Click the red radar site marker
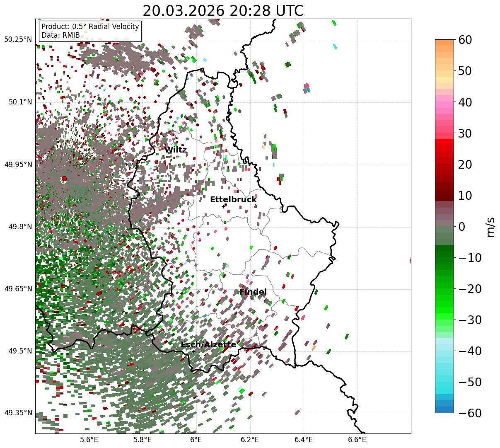 click(64, 179)
